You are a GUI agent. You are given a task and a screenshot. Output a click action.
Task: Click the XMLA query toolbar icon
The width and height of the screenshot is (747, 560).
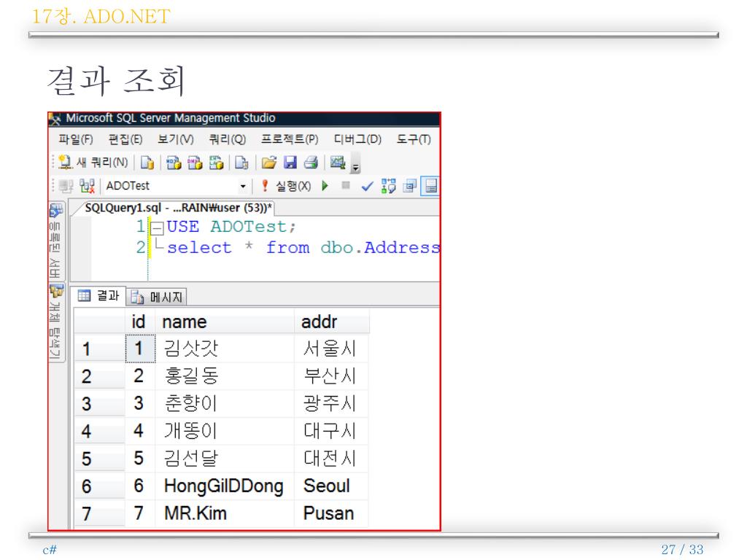(216, 163)
